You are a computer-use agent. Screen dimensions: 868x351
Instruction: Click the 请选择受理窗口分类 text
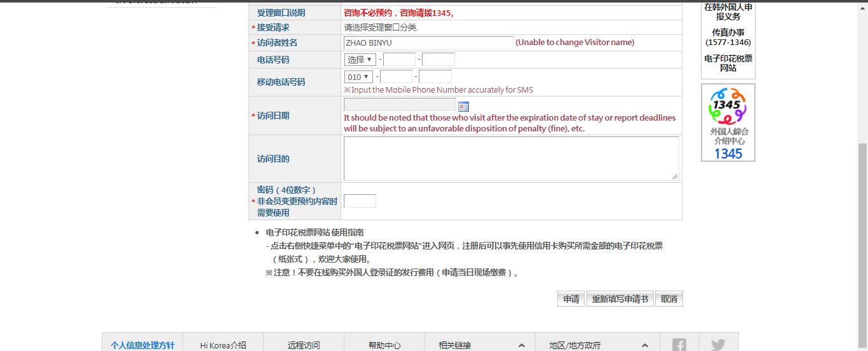381,27
